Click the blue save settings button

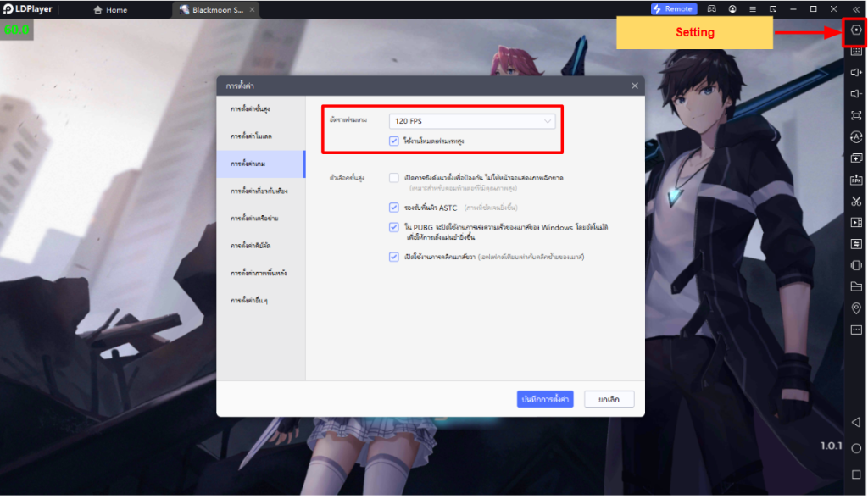click(x=546, y=399)
